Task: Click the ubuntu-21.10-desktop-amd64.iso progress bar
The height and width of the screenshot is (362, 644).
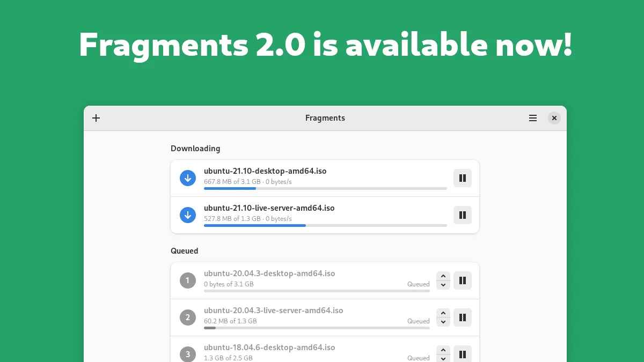Action: tap(325, 189)
